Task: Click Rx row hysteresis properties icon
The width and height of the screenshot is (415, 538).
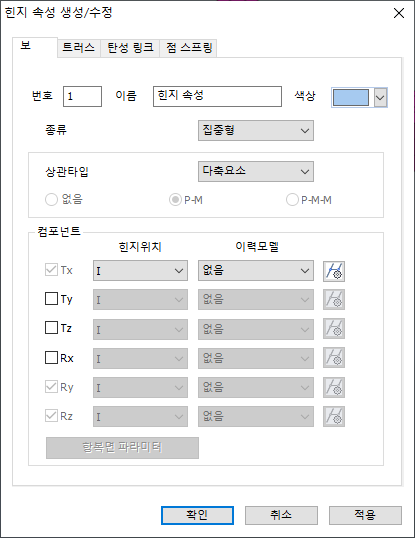Action: click(334, 358)
